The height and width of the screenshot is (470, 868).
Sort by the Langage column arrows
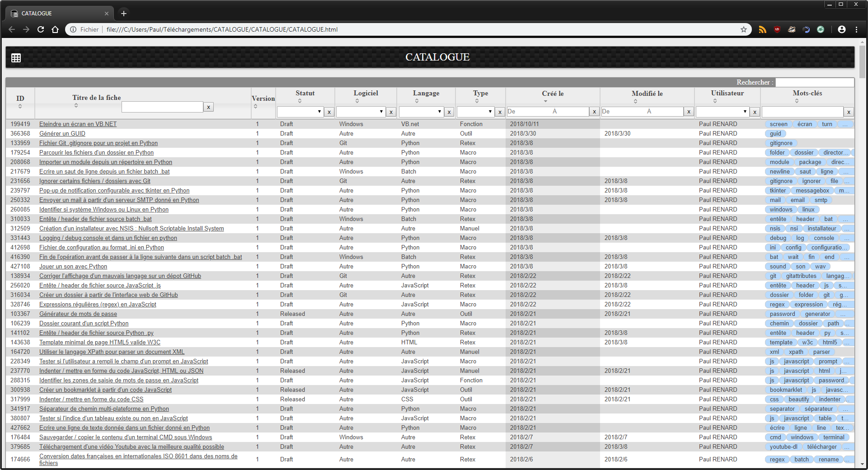417,101
